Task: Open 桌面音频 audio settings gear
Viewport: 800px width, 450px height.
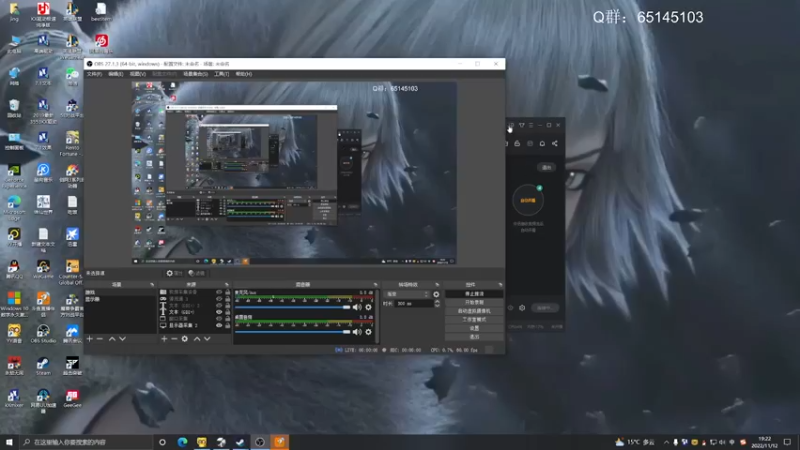Action: [x=368, y=332]
